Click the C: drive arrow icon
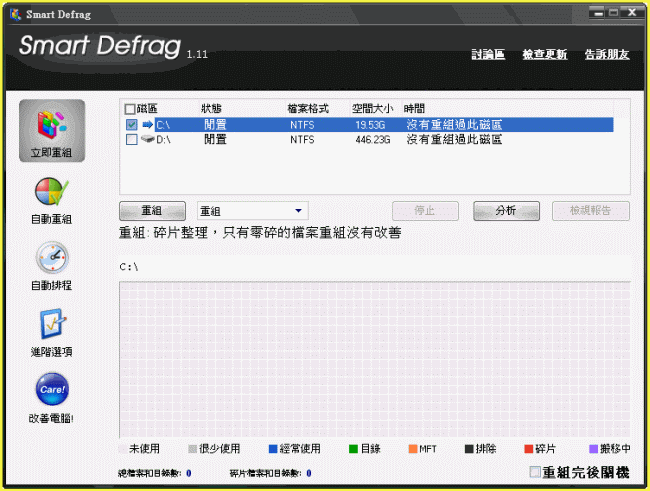The image size is (650, 491). coord(146,125)
